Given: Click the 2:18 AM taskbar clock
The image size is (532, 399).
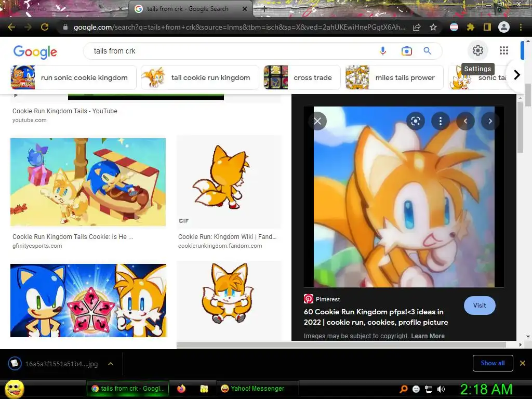Looking at the screenshot, I should pos(486,389).
